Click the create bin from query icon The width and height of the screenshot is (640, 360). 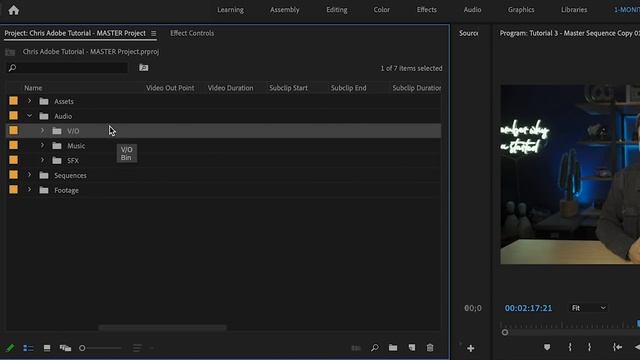144,68
